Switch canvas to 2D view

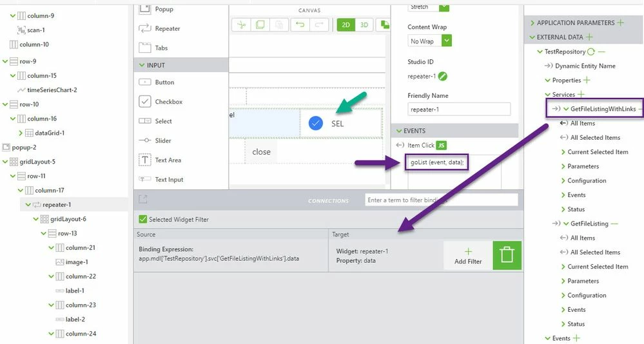coord(346,25)
